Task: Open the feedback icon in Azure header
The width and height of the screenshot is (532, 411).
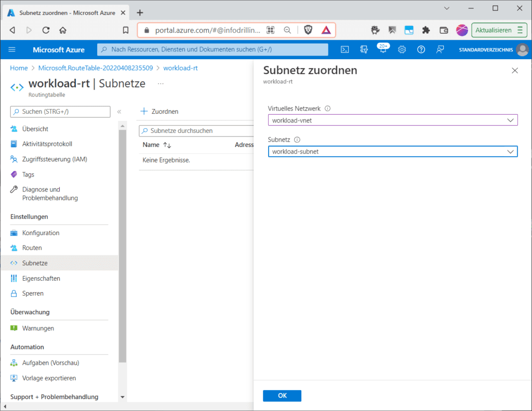Action: 440,49
